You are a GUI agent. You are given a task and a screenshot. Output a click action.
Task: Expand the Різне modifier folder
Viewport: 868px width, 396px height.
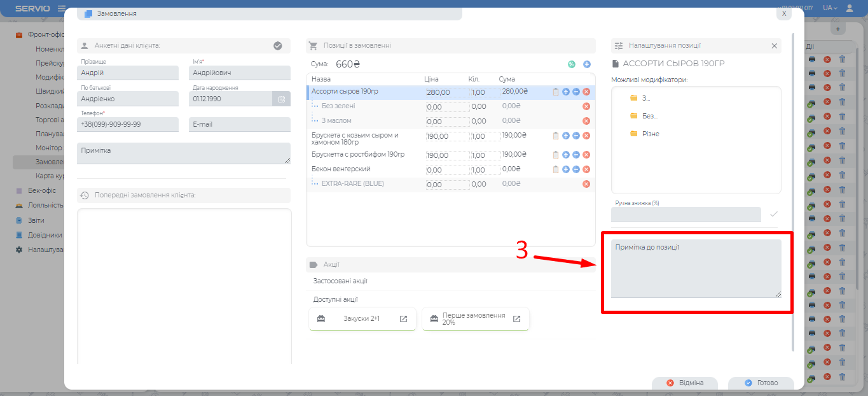click(x=650, y=134)
